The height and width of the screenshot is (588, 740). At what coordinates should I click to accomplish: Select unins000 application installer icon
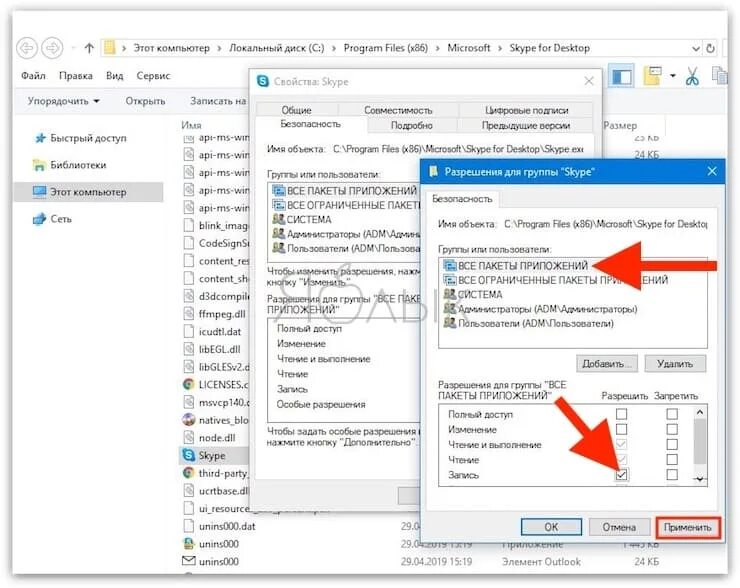(188, 544)
